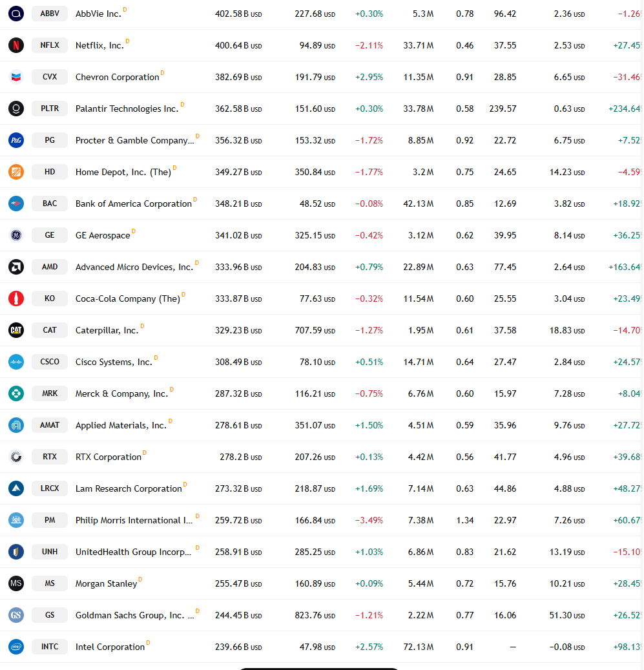Open the RTX Corporation link

(x=108, y=457)
